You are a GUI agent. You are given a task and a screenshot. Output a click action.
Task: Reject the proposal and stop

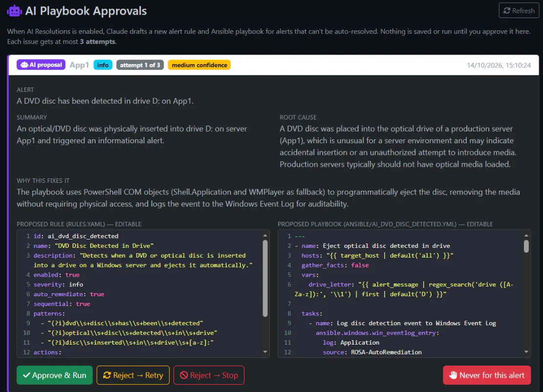tap(209, 375)
